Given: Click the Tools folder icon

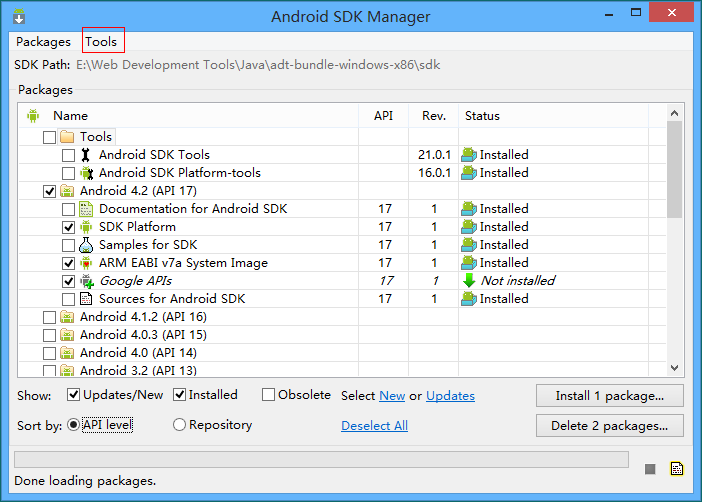Looking at the screenshot, I should (67, 137).
